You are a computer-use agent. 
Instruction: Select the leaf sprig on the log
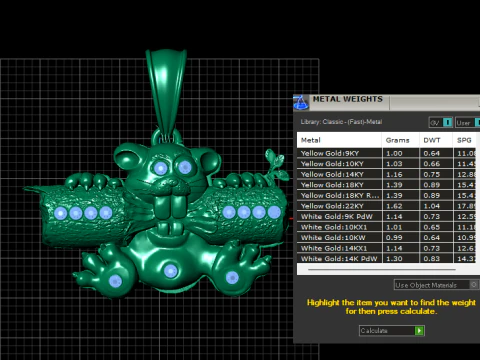[276, 166]
